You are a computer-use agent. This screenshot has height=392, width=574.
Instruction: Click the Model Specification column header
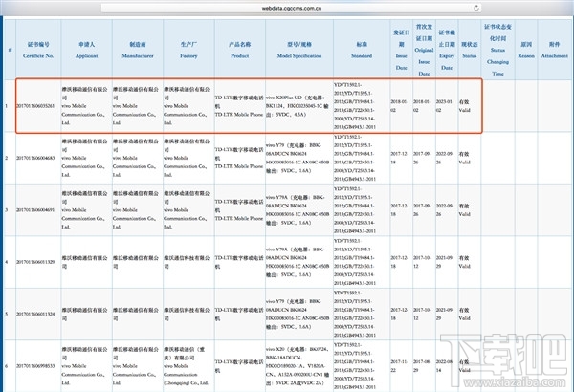click(299, 50)
